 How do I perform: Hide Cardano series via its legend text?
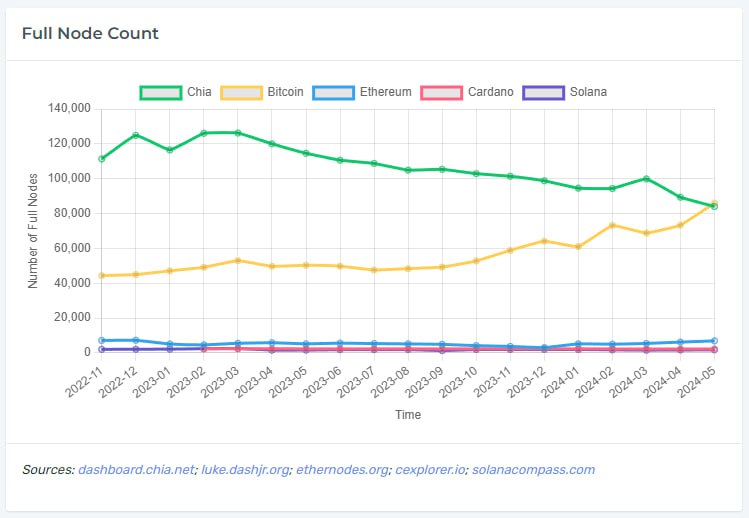pyautogui.click(x=490, y=92)
